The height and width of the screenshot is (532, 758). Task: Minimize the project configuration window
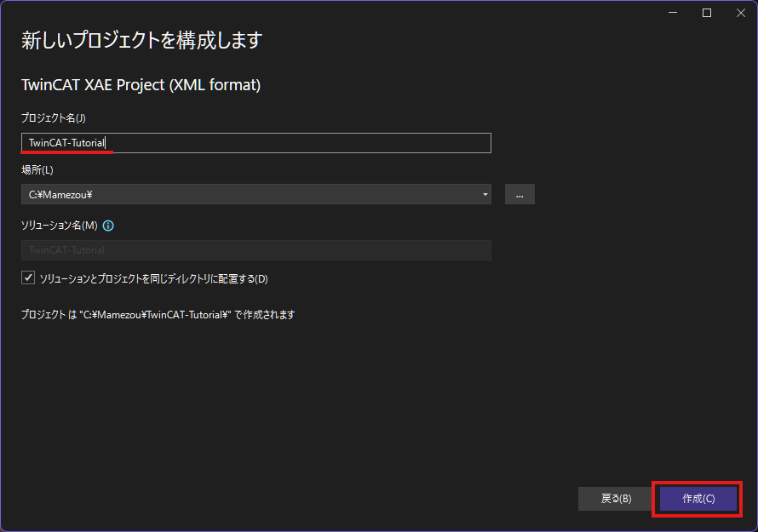tap(675, 13)
